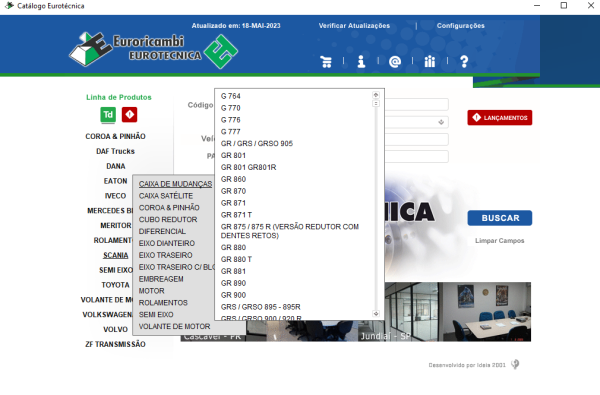Click the Código input field

[x=416, y=104]
